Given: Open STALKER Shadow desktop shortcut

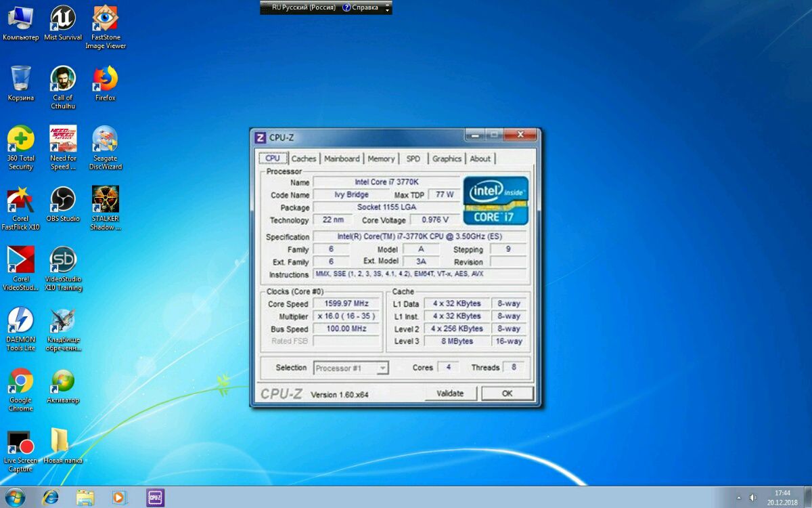Looking at the screenshot, I should click(106, 209).
